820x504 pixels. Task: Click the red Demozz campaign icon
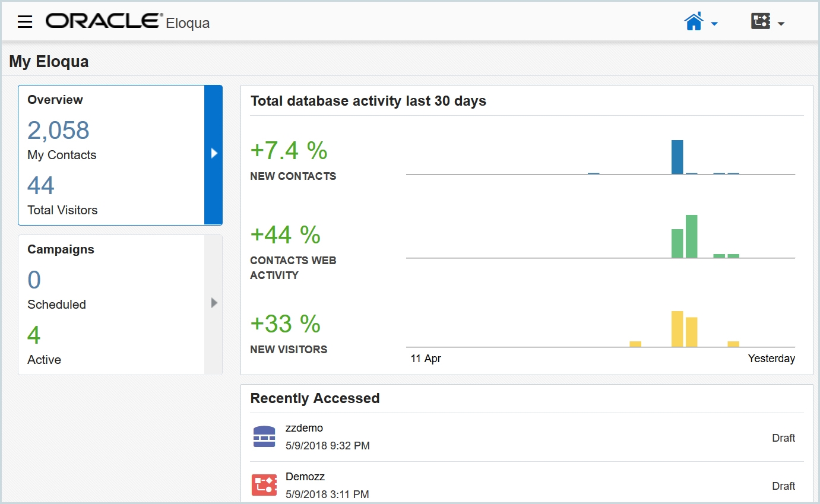tap(264, 485)
